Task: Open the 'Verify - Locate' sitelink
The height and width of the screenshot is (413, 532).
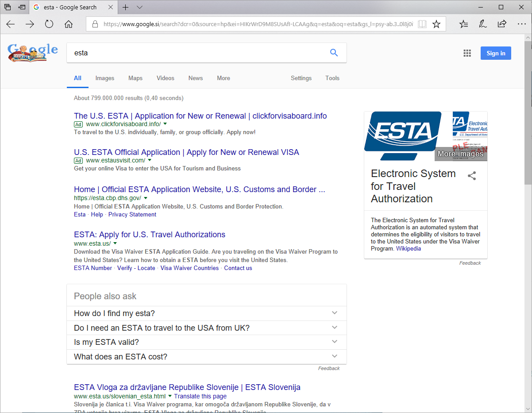Action: click(136, 268)
